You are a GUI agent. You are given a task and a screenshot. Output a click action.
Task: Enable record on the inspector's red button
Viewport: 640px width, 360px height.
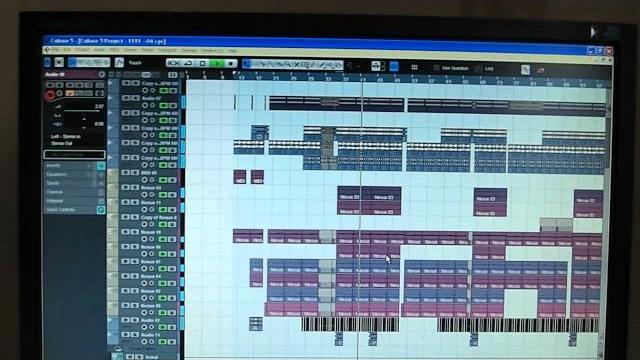coord(50,95)
